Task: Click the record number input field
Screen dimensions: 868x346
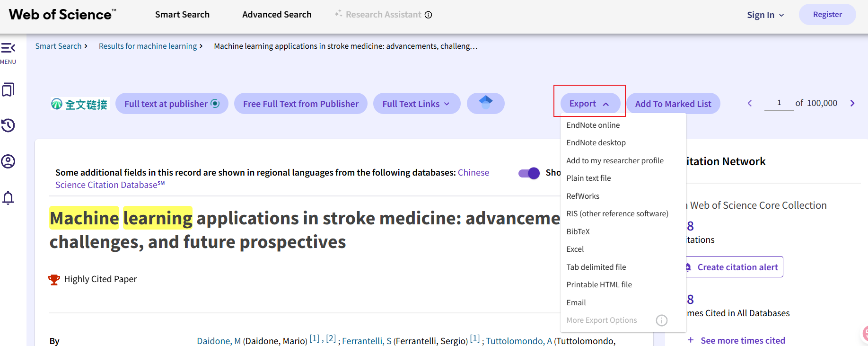Action: pos(779,103)
